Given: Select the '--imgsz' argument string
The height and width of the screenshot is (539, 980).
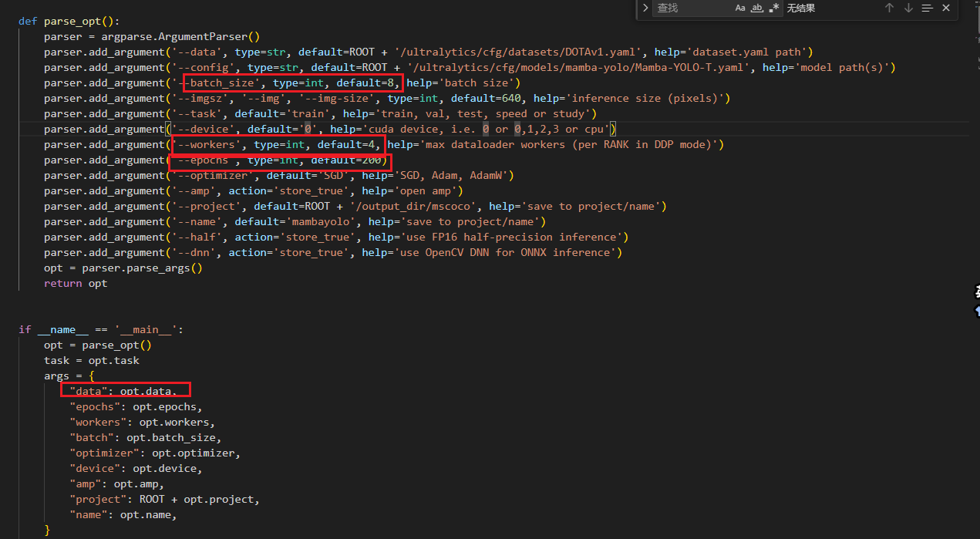Looking at the screenshot, I should click(203, 98).
